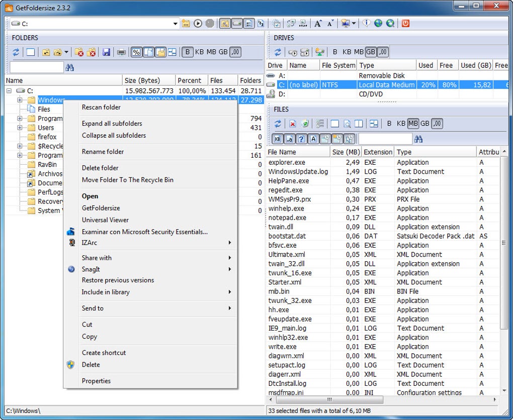Viewport: 513px width, 420px height.
Task: Collapse the C: root node
Action: tap(9, 91)
